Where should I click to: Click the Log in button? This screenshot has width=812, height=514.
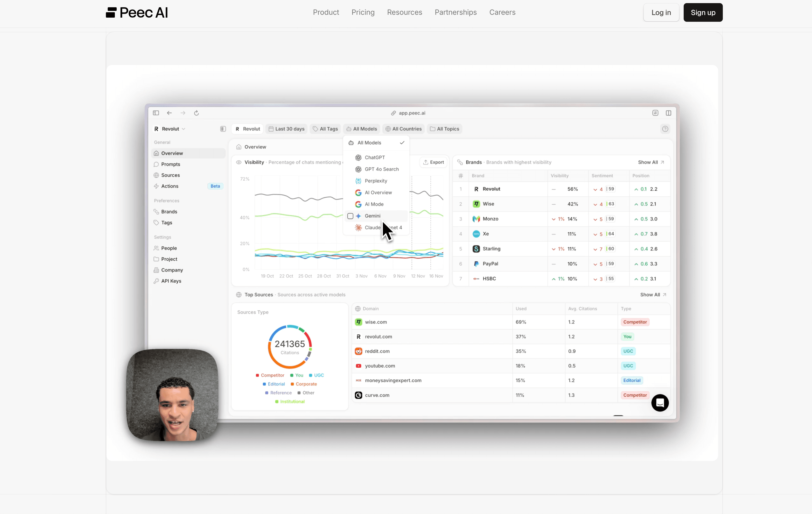pyautogui.click(x=661, y=12)
